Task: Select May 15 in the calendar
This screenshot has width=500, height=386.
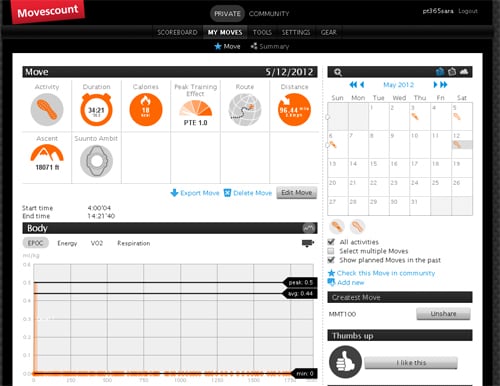Action: coord(379,168)
